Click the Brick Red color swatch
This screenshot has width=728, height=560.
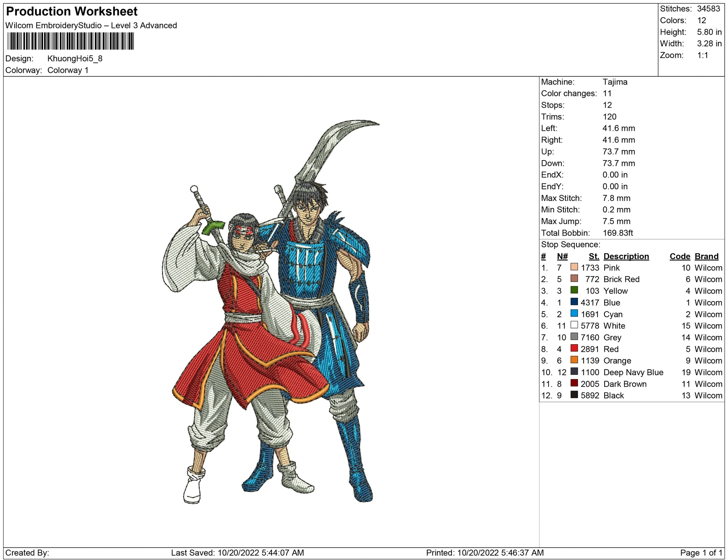click(574, 278)
